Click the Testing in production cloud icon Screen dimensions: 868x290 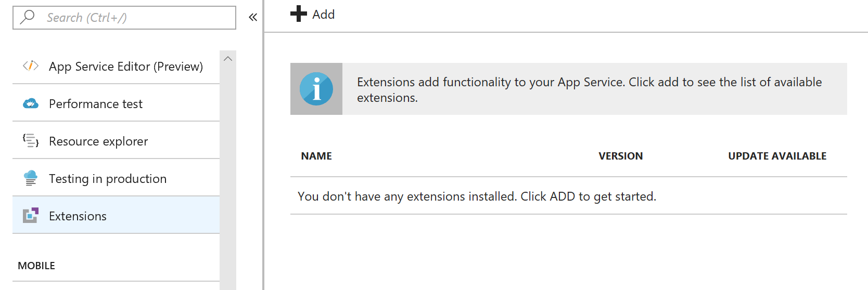31,178
